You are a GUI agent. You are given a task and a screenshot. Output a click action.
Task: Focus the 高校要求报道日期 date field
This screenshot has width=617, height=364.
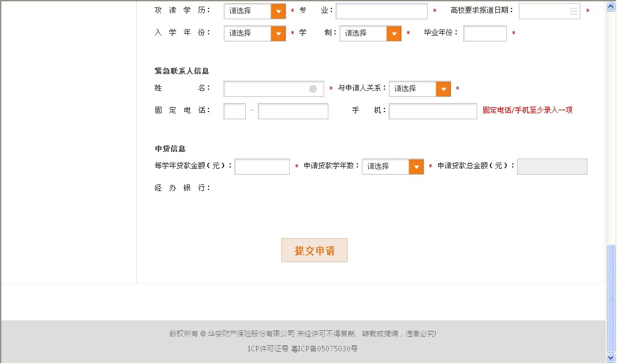click(543, 11)
